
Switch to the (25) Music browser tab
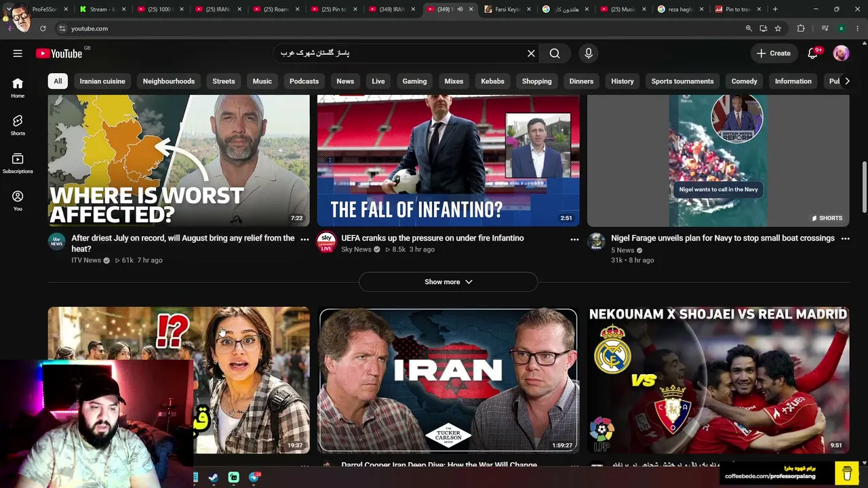[x=623, y=9]
